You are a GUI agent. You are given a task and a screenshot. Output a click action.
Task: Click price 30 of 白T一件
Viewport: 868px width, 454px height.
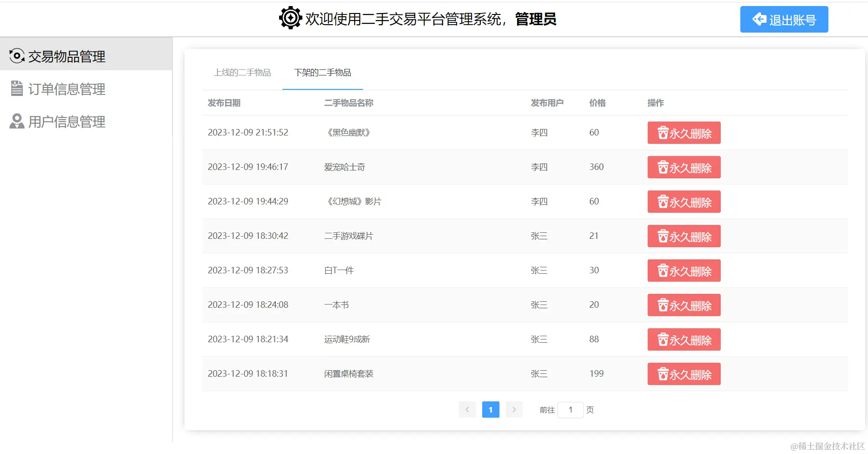pos(594,271)
